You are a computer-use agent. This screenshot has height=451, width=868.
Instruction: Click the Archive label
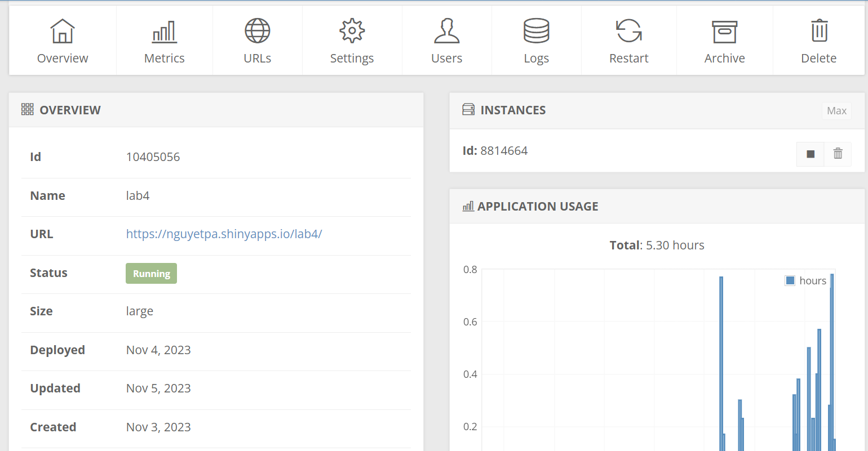[725, 59]
